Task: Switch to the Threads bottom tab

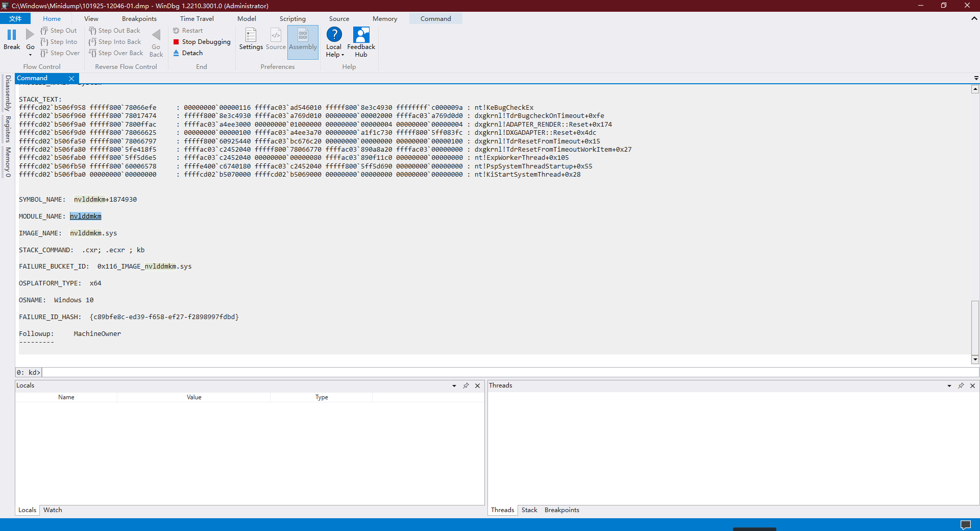Action: point(503,510)
